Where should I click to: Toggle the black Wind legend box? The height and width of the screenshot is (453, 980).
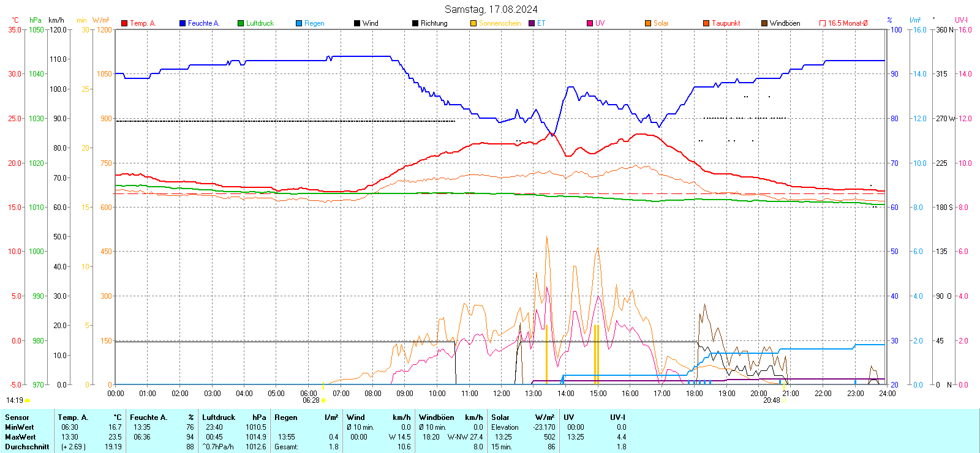(357, 23)
